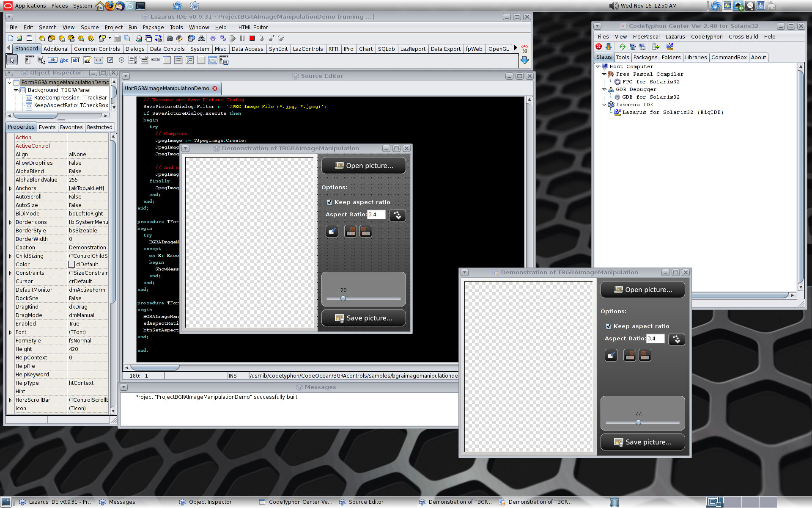
Task: Click the clDefault color swatch in Object Inspector
Action: pos(71,265)
